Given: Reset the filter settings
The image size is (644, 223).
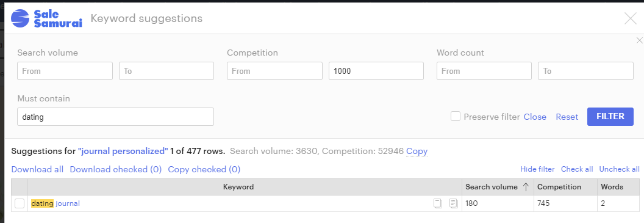Looking at the screenshot, I should [567, 117].
